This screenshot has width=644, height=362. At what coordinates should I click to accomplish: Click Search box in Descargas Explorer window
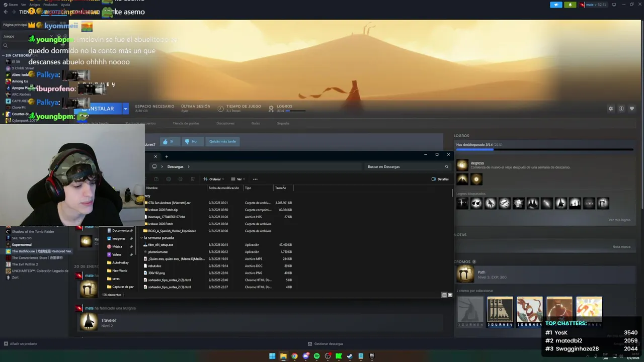click(407, 166)
